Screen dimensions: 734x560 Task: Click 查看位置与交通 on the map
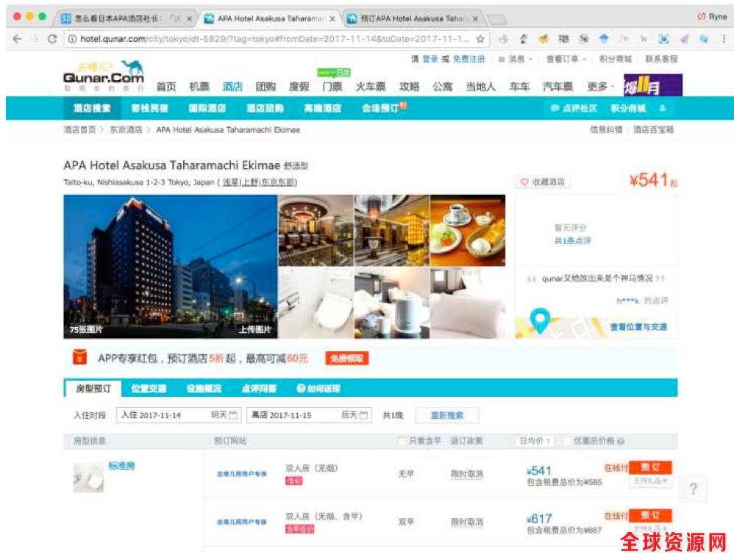click(638, 327)
